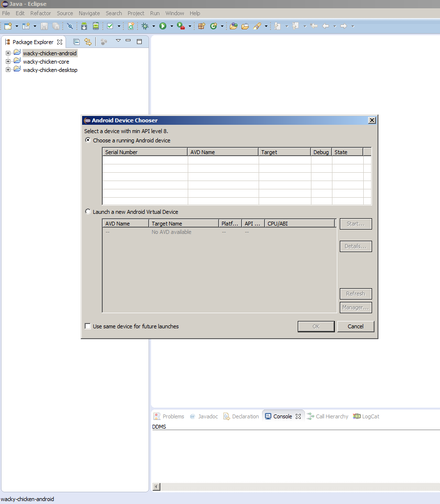The height and width of the screenshot is (504, 440).
Task: Click the Collapse All icon in Package Explorer
Action: tap(76, 42)
